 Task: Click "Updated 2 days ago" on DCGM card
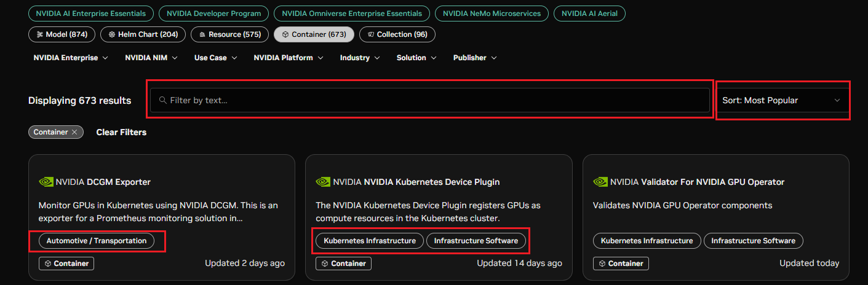[245, 263]
